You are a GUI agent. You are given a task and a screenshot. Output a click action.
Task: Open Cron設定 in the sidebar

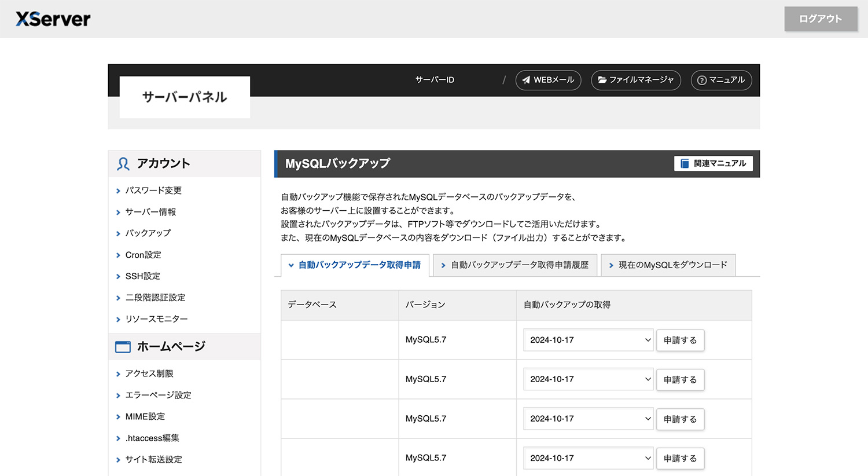pos(144,255)
